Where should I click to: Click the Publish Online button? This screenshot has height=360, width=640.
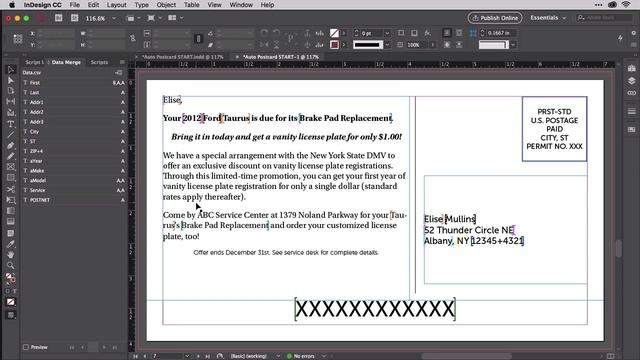[x=495, y=18]
